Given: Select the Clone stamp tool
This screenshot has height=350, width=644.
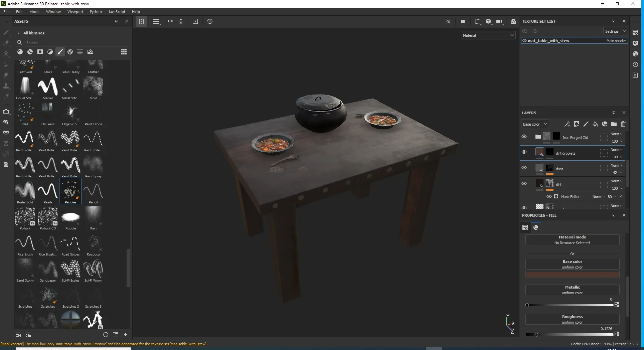Looking at the screenshot, I should coord(6,86).
